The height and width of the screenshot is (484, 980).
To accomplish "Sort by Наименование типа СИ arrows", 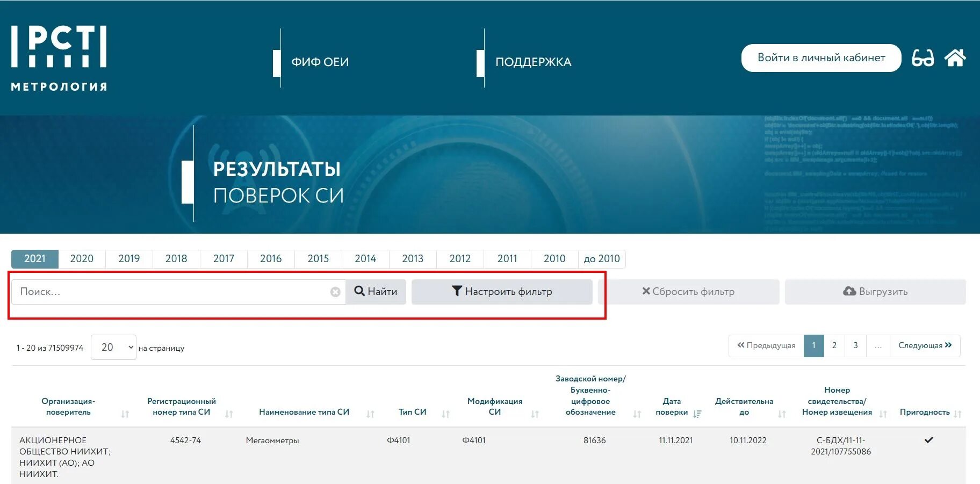I will (x=370, y=414).
